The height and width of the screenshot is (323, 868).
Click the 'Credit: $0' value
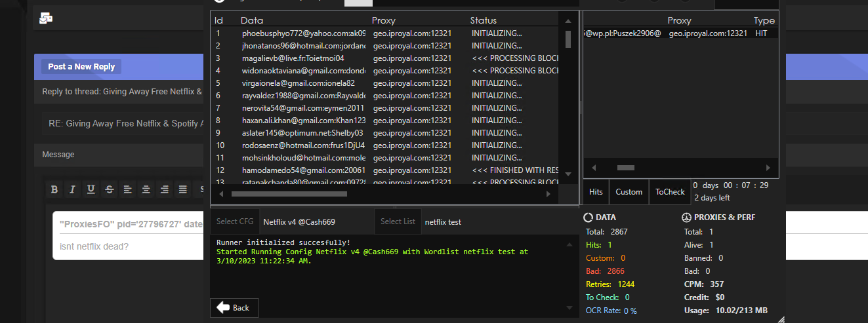pos(704,297)
